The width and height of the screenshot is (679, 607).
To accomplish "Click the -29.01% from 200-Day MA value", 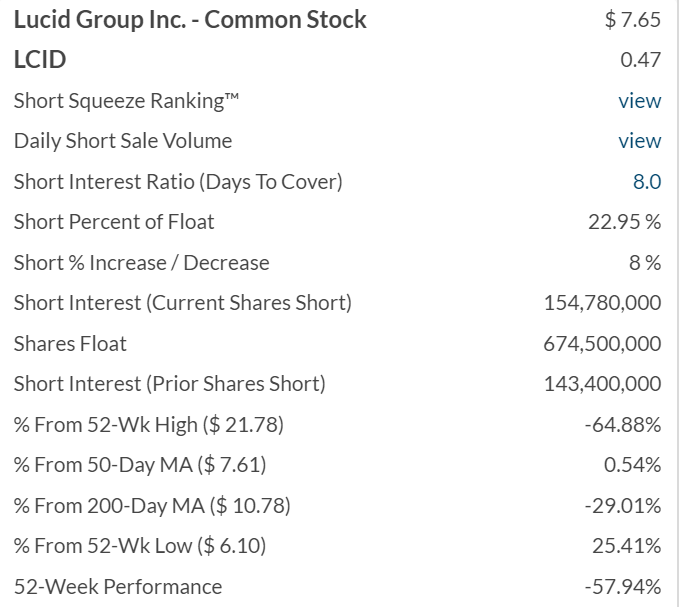I will tap(623, 506).
